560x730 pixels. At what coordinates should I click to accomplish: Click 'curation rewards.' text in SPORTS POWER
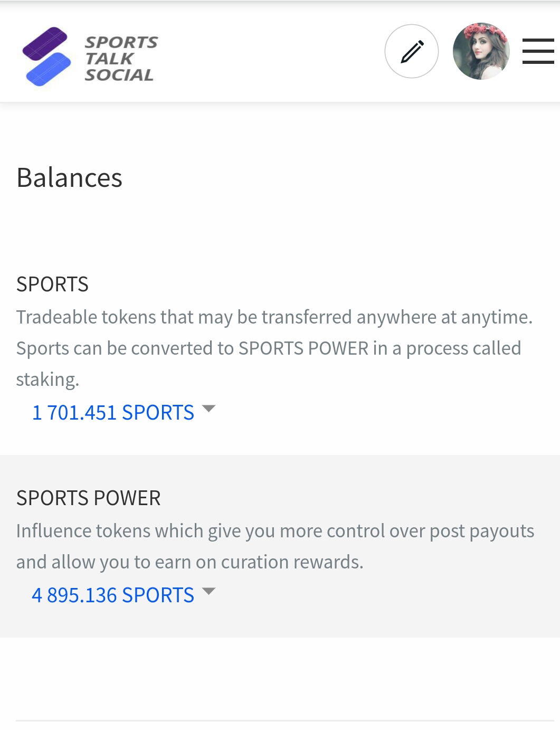coord(292,562)
